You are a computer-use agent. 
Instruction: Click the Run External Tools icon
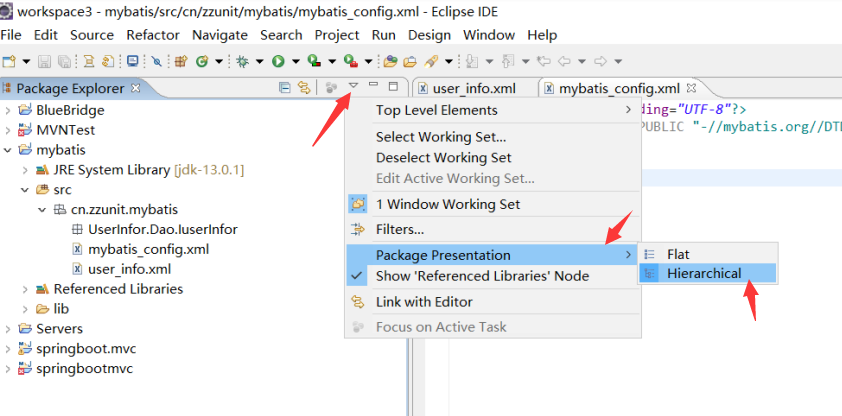point(350,61)
